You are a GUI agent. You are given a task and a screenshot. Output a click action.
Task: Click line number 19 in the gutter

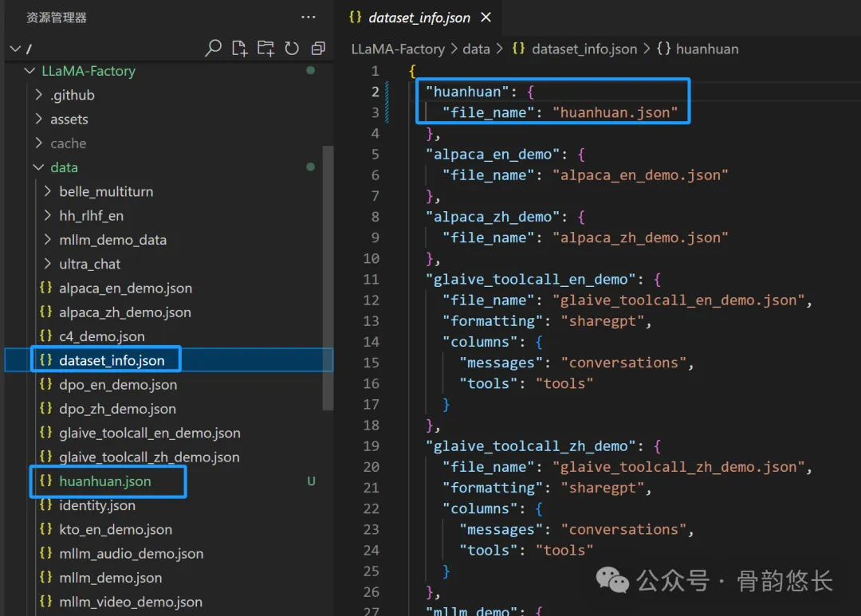click(372, 446)
